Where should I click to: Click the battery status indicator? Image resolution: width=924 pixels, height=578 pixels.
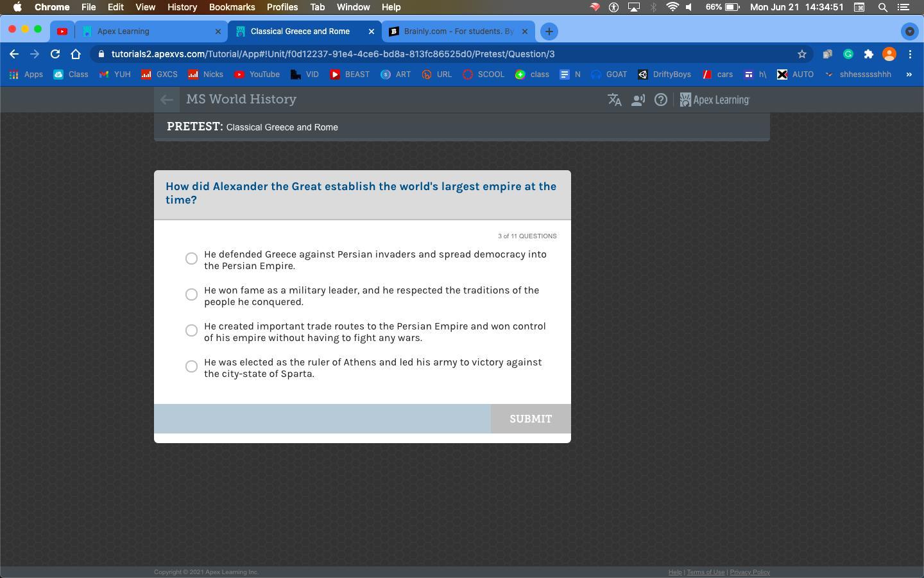(723, 7)
